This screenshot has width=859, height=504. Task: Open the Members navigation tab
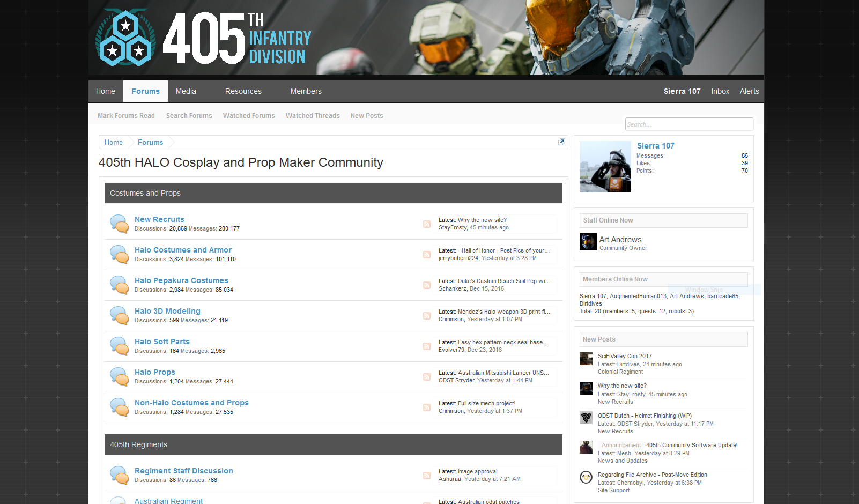coord(306,91)
